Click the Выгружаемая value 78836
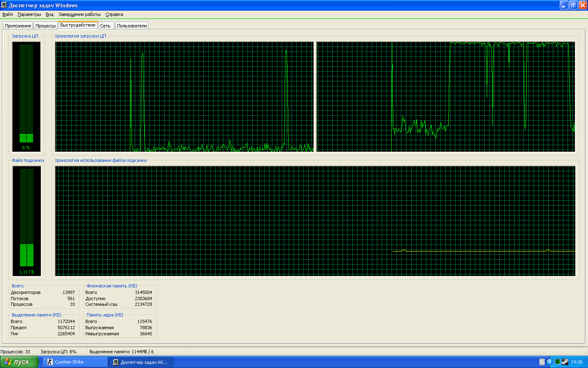The height and width of the screenshot is (368, 588). (146, 328)
